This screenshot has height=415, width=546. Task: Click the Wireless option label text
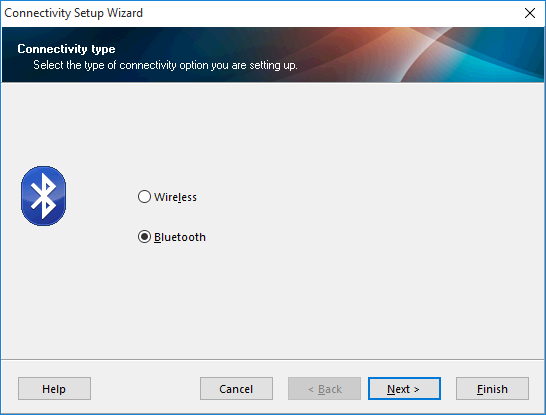175,197
